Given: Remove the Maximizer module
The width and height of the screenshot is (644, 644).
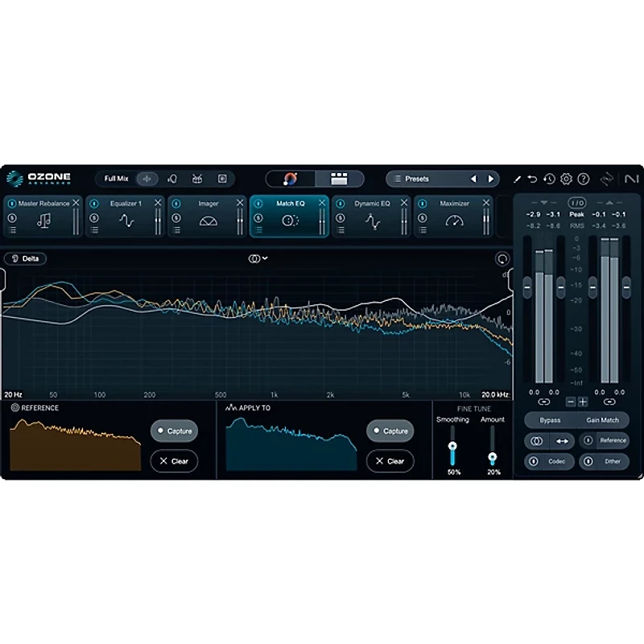Looking at the screenshot, I should click(x=486, y=203).
